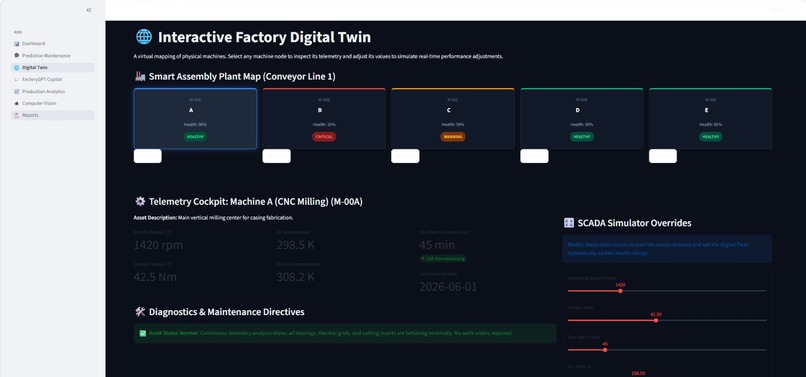Screen dimensions: 806x377
Task: Click the '45 min' tool wear value
Action: pos(437,245)
